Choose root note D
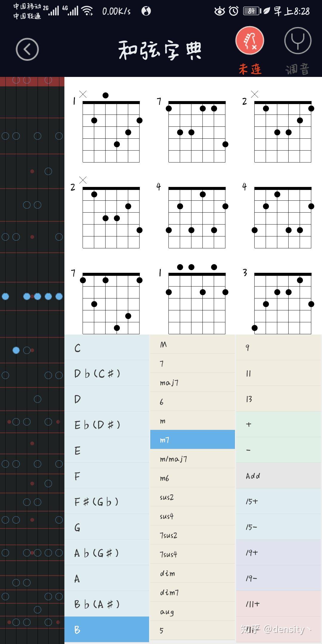322x644 pixels. 107,399
